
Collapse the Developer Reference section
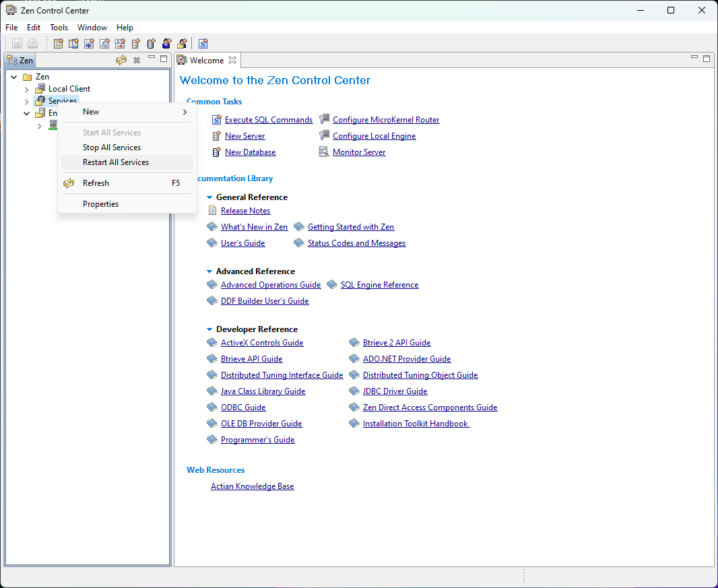tap(209, 329)
